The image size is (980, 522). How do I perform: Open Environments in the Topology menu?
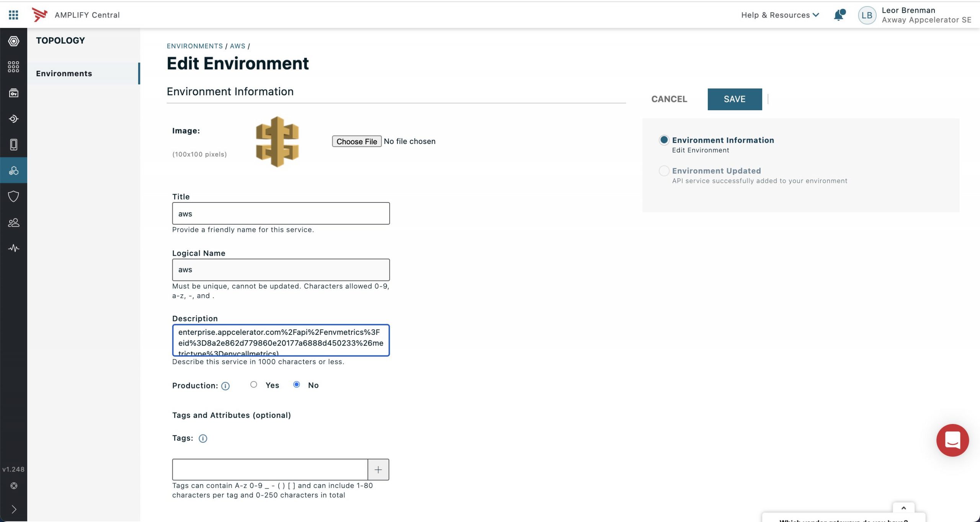tap(83, 73)
